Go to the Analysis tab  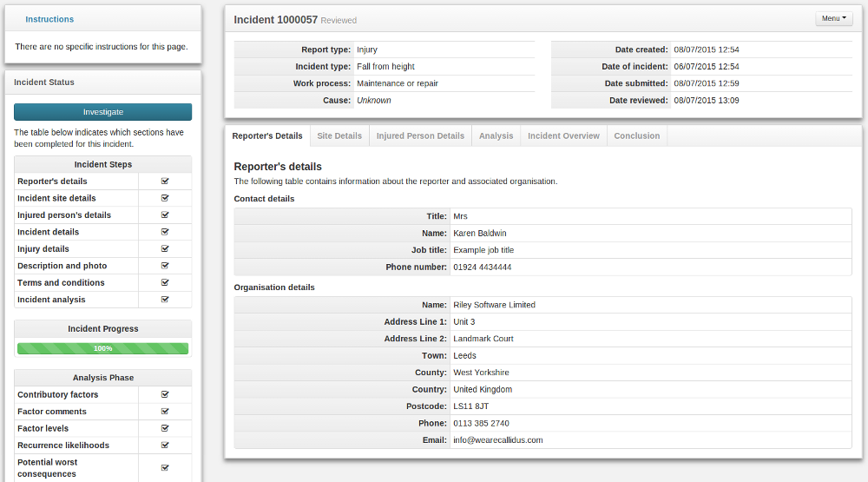(496, 136)
